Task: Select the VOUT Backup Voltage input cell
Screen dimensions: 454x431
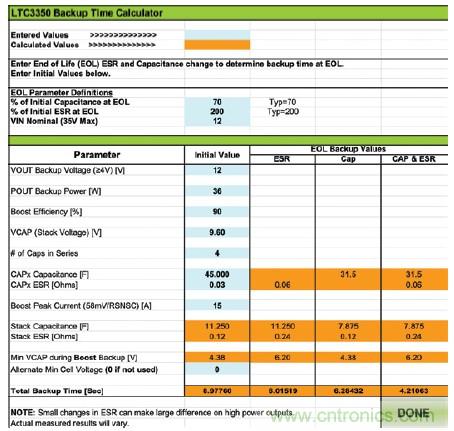Action: [x=217, y=170]
